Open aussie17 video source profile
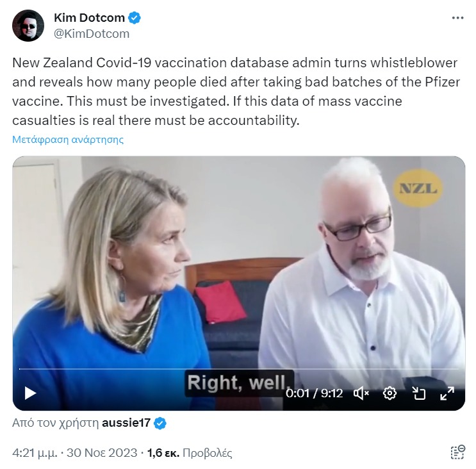Screen dimensions: 476x469 (126, 423)
